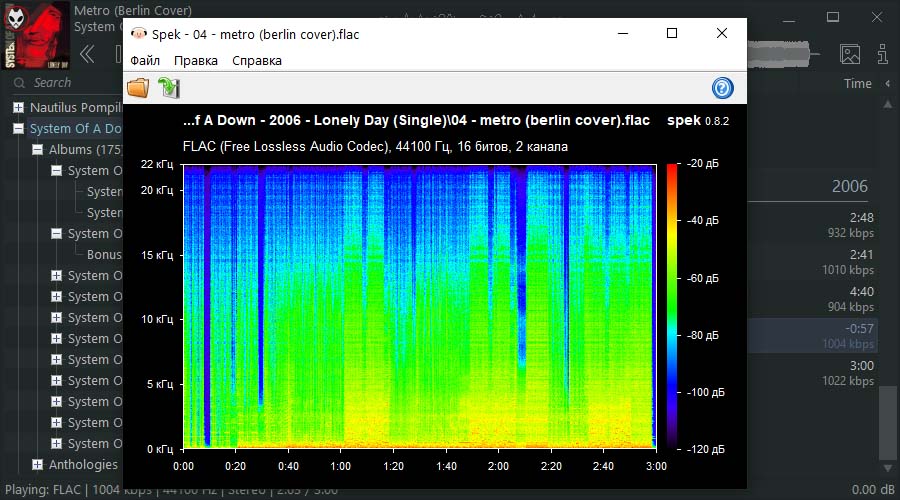Screen dimensions: 900x500
Task: Click the Save spectrogram icon in Spek toolbar
Action: (x=168, y=88)
